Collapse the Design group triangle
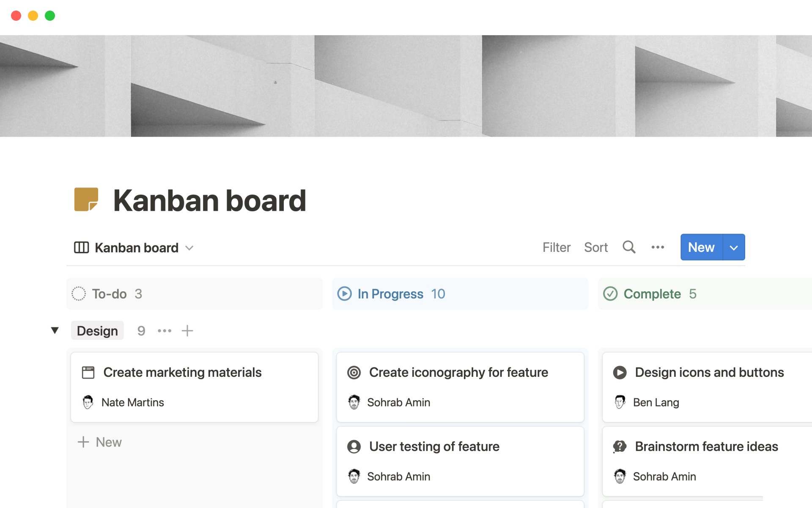 (x=55, y=330)
